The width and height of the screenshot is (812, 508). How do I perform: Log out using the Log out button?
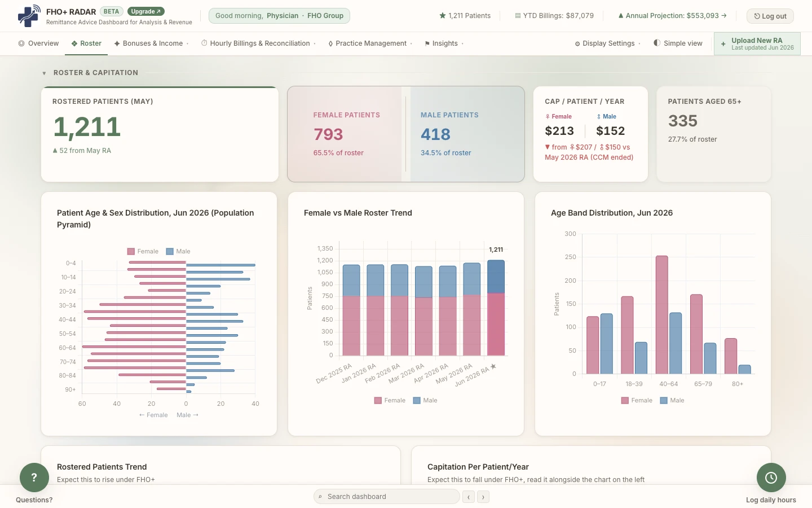770,16
